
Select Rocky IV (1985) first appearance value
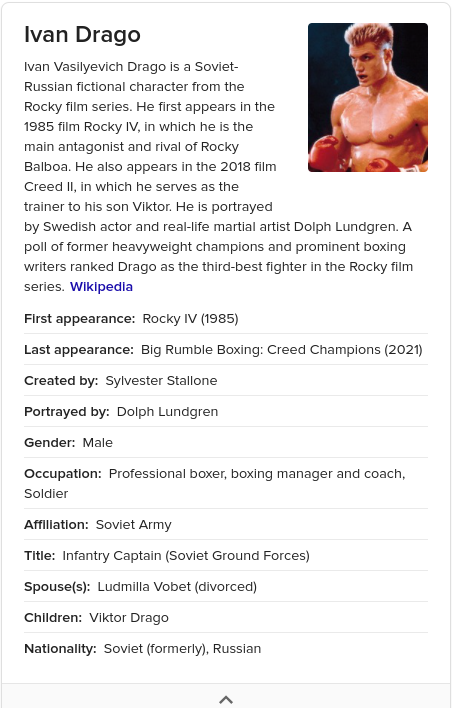(x=190, y=319)
